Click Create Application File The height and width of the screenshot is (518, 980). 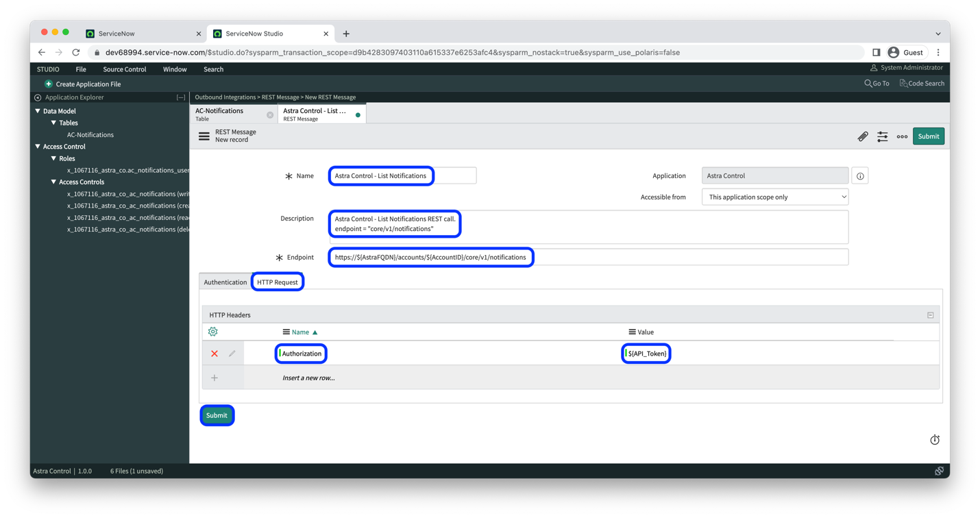point(88,84)
